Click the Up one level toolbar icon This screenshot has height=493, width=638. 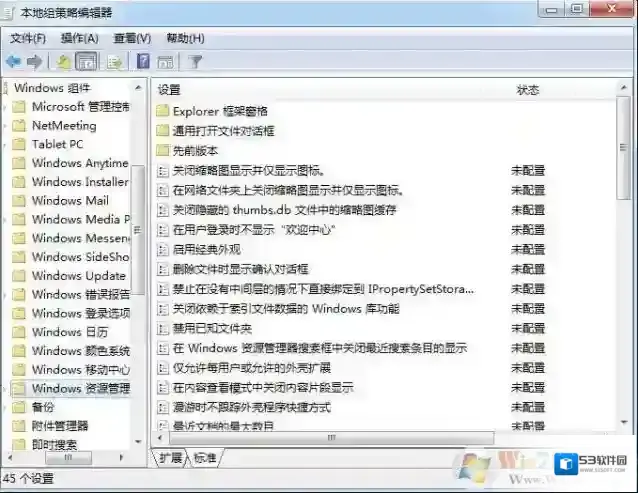tap(63, 62)
